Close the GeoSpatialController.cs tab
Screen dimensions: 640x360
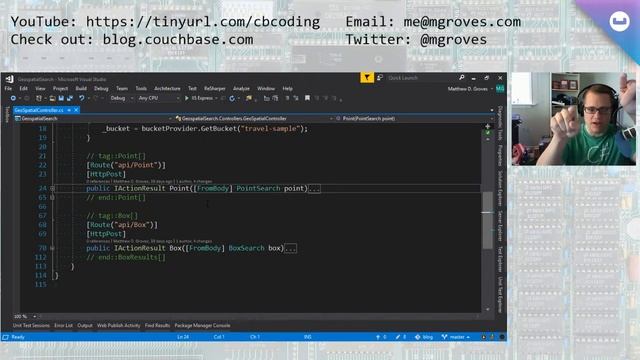tap(76, 110)
